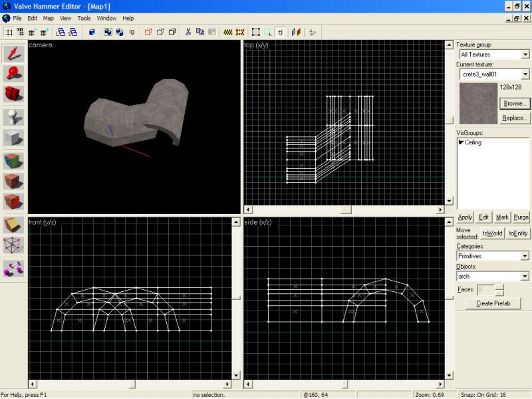Open the Map menu
Screen dimensions: 532x399
[49, 18]
